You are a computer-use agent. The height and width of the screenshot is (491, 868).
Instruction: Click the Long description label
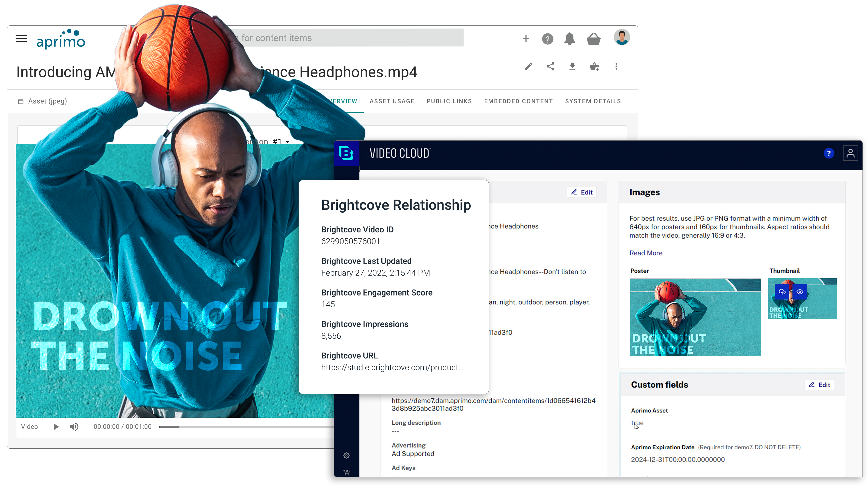pos(416,423)
